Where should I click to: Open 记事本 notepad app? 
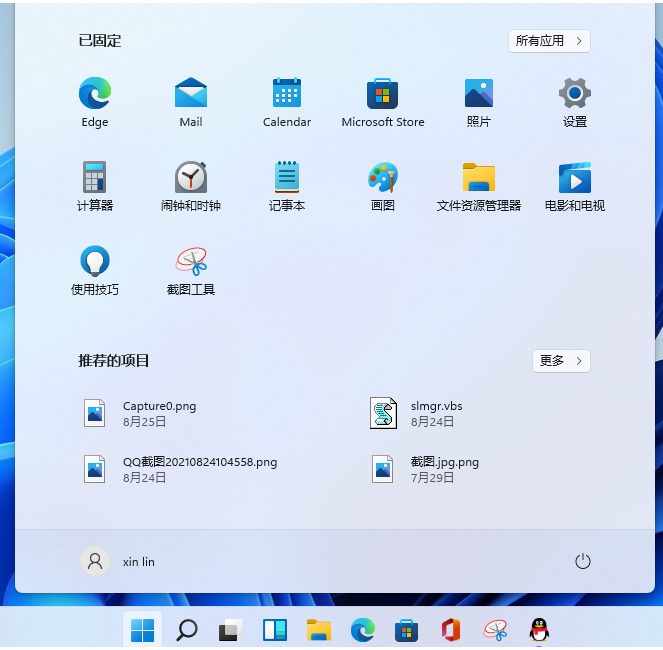coord(287,186)
